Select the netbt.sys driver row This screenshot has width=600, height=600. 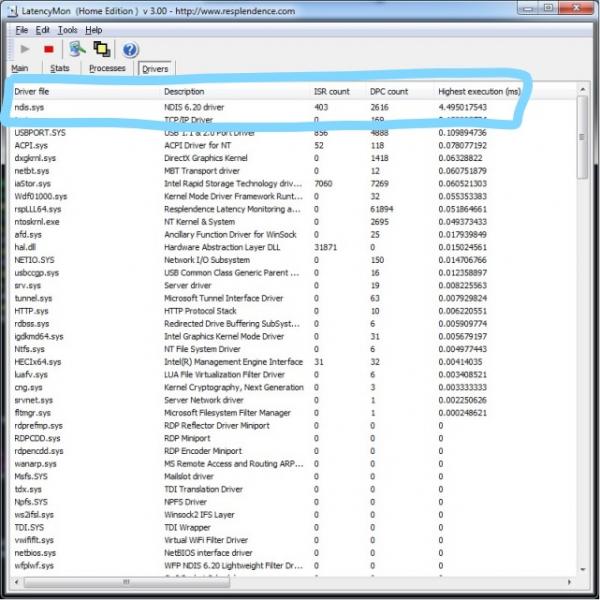tap(293, 171)
